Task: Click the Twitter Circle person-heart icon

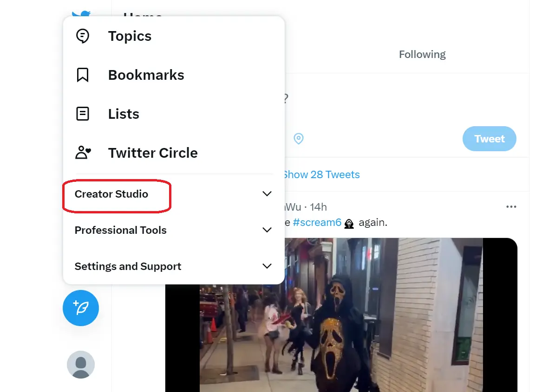Action: [x=83, y=153]
